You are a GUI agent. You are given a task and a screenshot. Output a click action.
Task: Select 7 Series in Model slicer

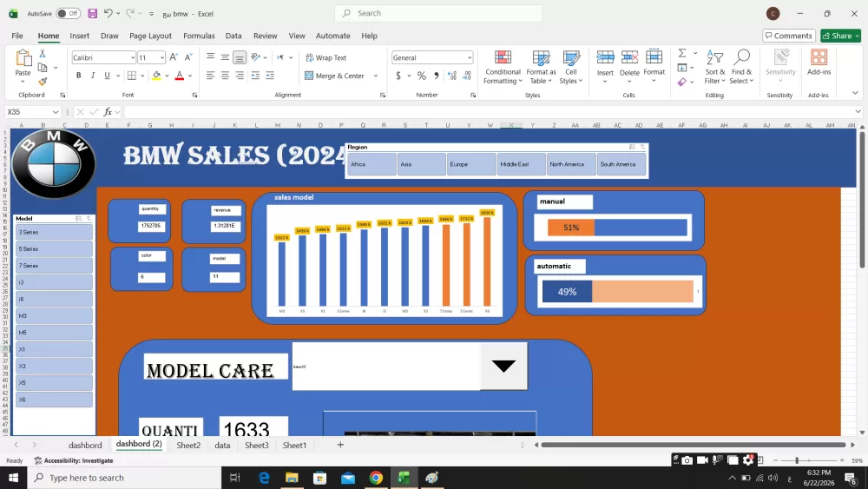click(54, 265)
